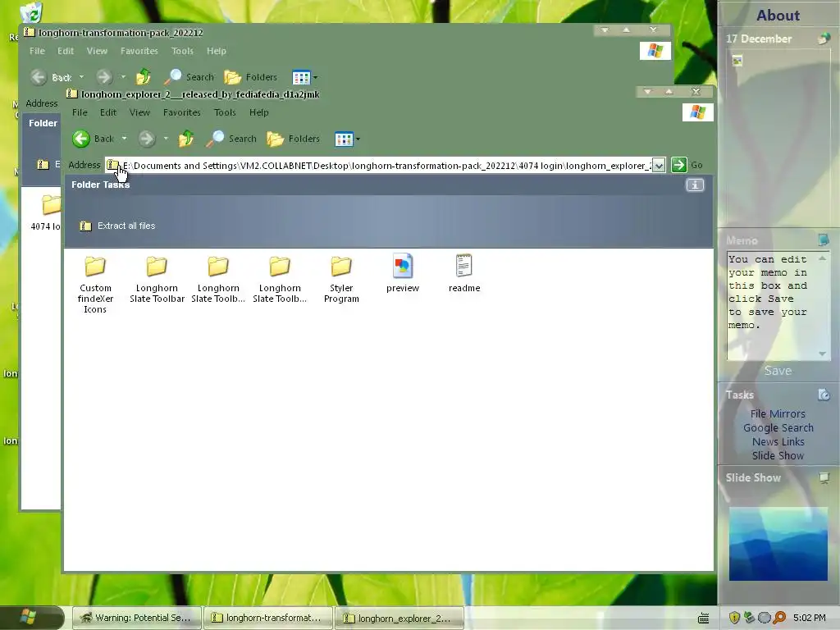Image resolution: width=840 pixels, height=630 pixels.
Task: Click the green Back arrow in front window
Action: (81, 139)
